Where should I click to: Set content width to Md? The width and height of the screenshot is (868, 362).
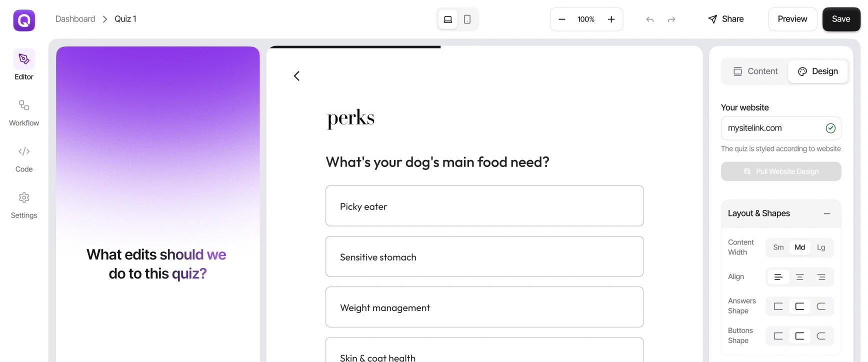(x=800, y=247)
